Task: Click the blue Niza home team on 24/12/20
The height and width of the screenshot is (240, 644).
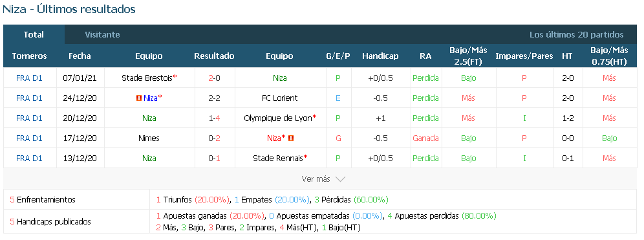Action: (x=150, y=98)
